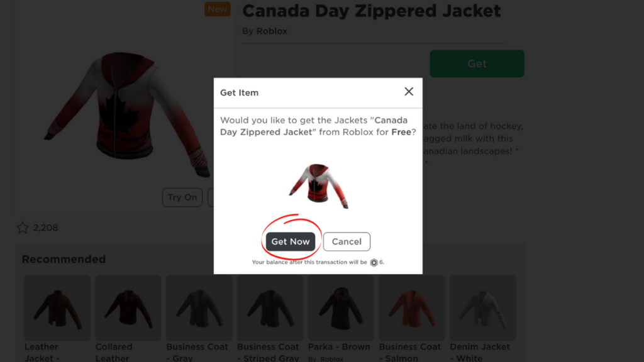Click the Business Coat - Salmon title link
The width and height of the screenshot is (644, 362).
[x=410, y=352]
